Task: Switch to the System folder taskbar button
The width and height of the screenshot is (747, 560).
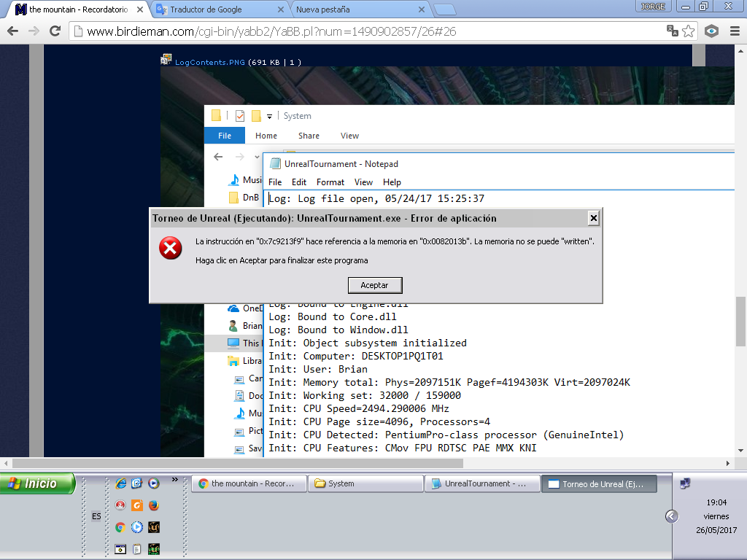Action: pos(366,484)
